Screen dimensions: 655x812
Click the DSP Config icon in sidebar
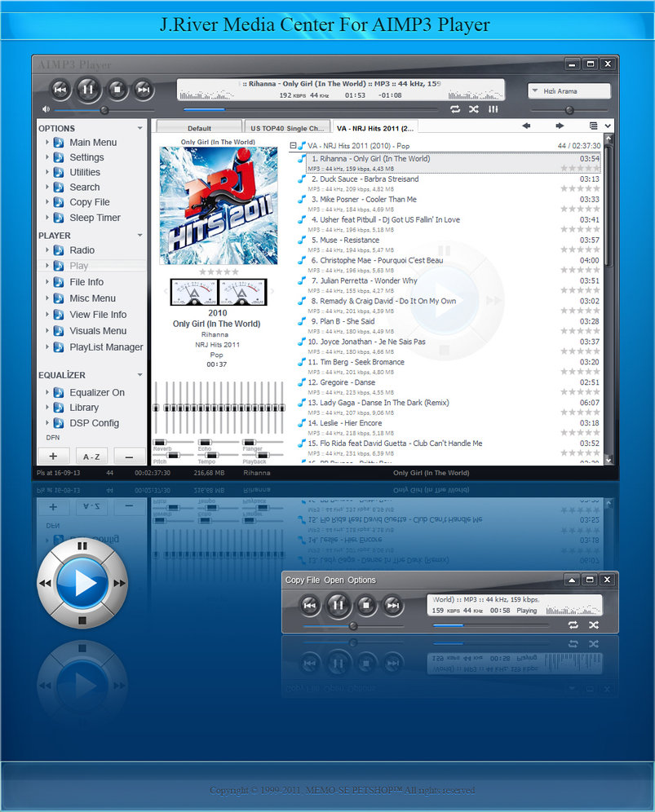tap(59, 423)
